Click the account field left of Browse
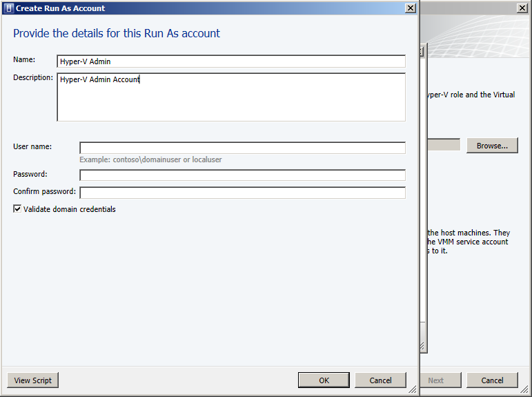This screenshot has height=397, width=532. click(x=443, y=145)
